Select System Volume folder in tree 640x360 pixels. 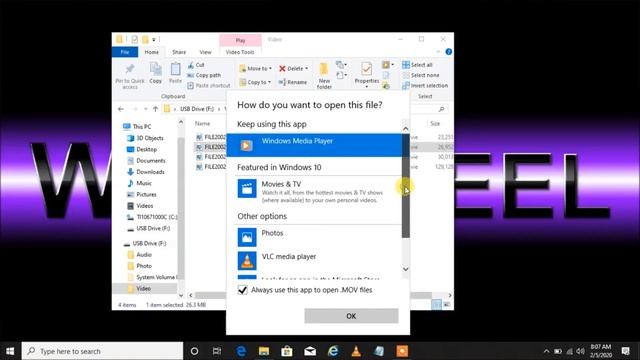tap(151, 277)
